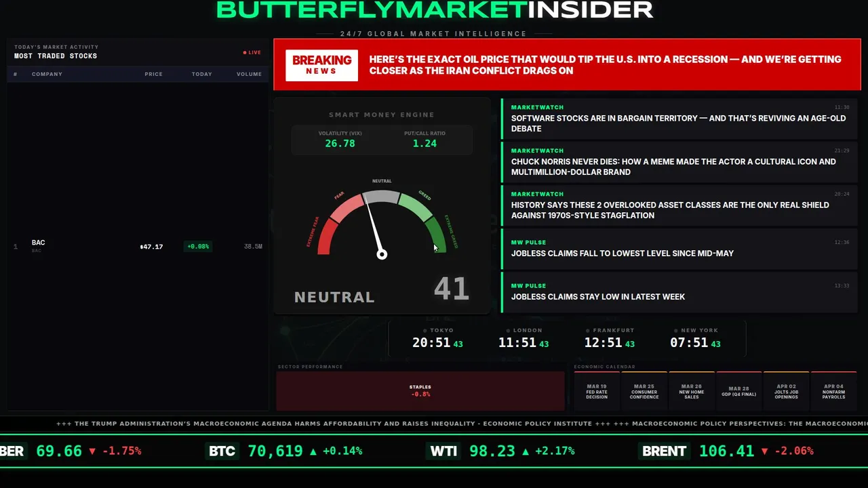
Task: Open the oil price recession breaking headline
Action: click(605, 64)
